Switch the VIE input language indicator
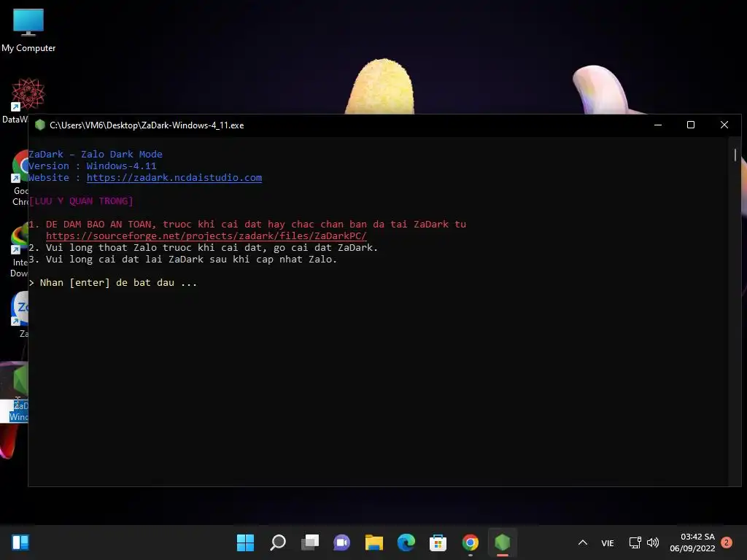This screenshot has height=560, width=747. click(608, 542)
